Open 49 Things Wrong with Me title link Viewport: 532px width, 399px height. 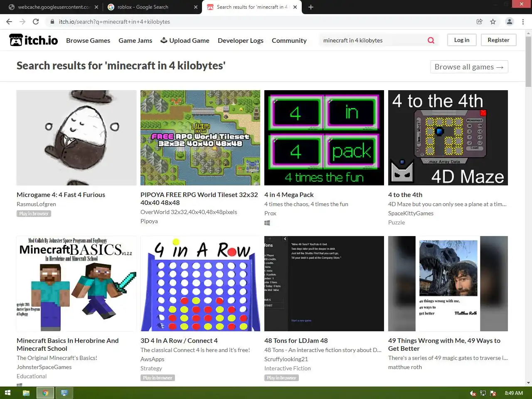coord(444,345)
